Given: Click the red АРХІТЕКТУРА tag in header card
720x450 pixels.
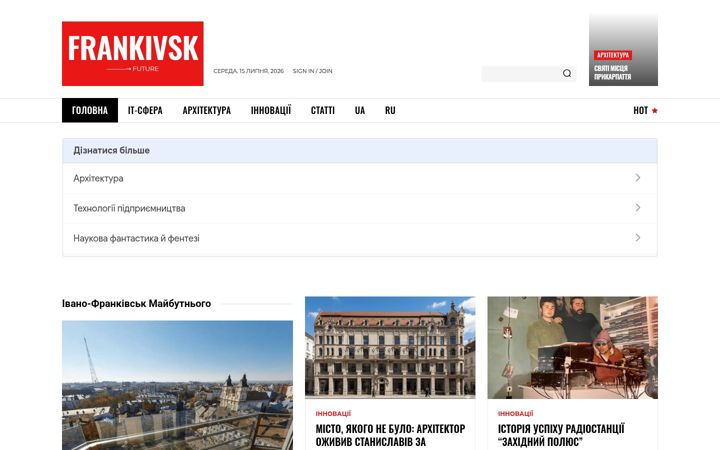Looking at the screenshot, I should click(613, 55).
